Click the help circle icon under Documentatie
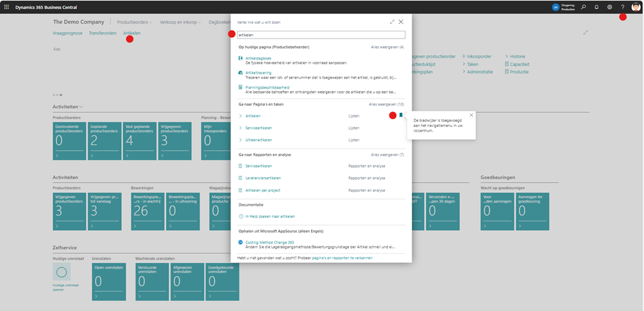 pos(241,216)
